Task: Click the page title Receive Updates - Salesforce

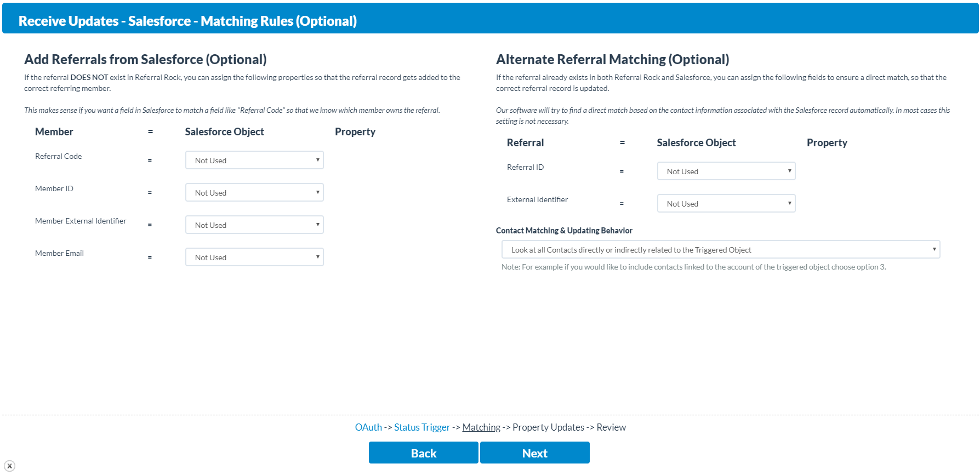Action: pos(187,21)
